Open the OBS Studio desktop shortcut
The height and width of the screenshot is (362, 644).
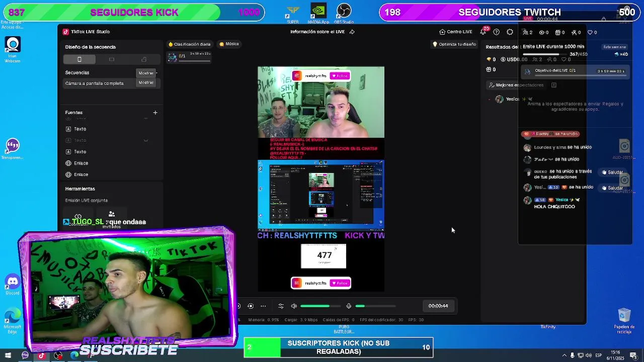pyautogui.click(x=344, y=14)
